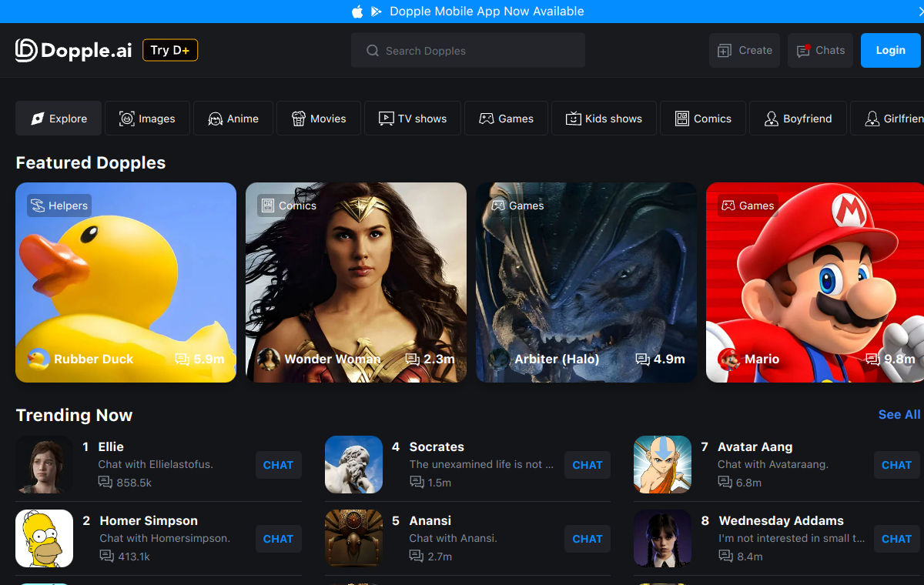
Task: Click 'The unexamined life is not' description
Action: [481, 465]
